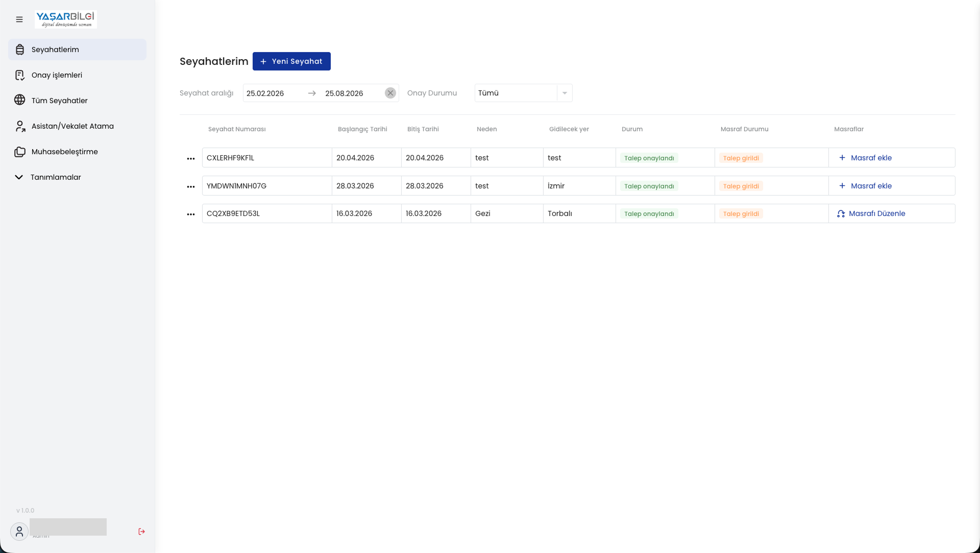Viewport: 980px width, 553px height.
Task: Click the plus icon in the CXLERHF9KF1L row
Action: 842,158
